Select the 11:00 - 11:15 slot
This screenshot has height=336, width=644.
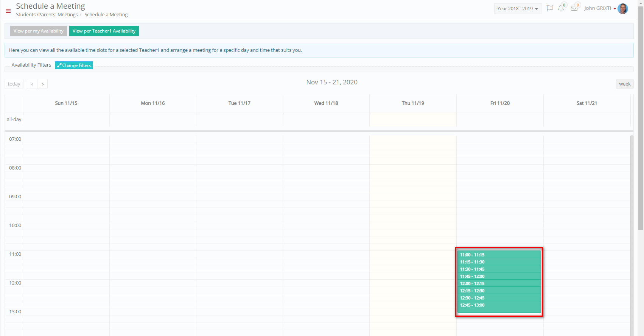pyautogui.click(x=499, y=255)
